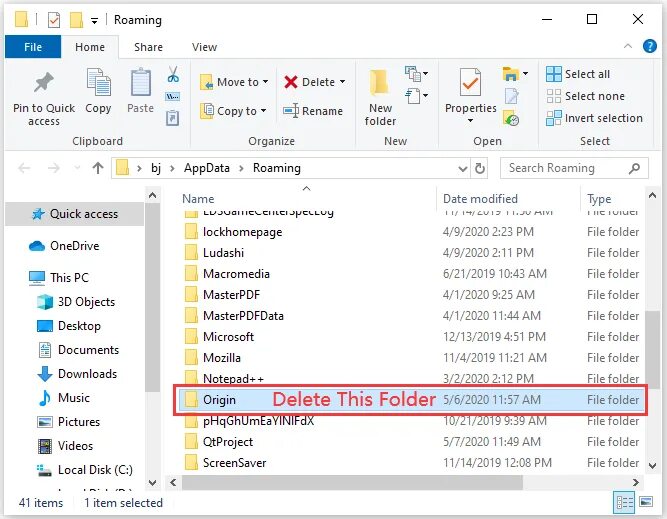The height and width of the screenshot is (519, 667).
Task: Open Help via the question mark icon
Action: pyautogui.click(x=649, y=46)
